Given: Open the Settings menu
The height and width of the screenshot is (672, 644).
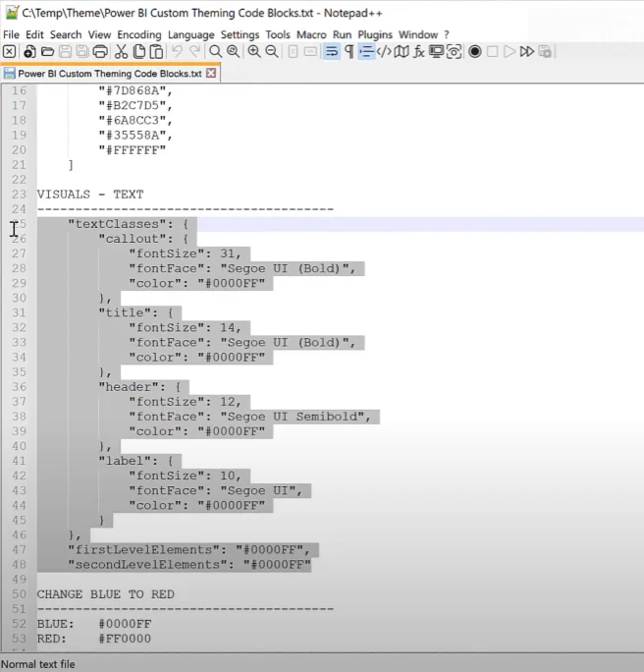Looking at the screenshot, I should point(240,34).
